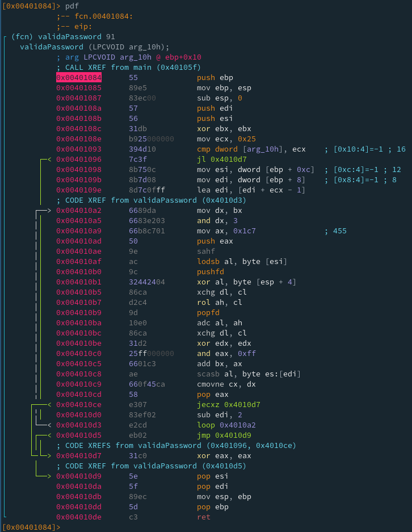
Task: Click 'validaPassword (LPCVOID arg_10h);' signature
Action: coord(95,47)
